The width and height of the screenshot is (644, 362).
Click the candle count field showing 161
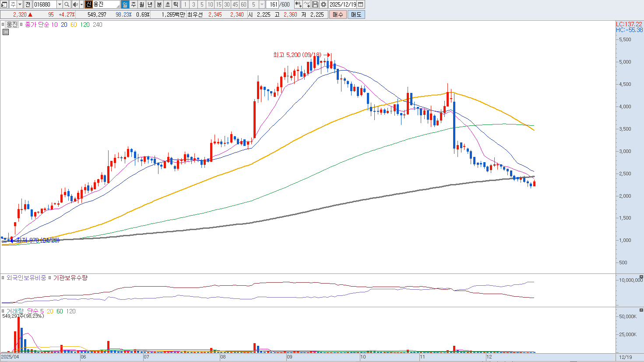point(273,4)
